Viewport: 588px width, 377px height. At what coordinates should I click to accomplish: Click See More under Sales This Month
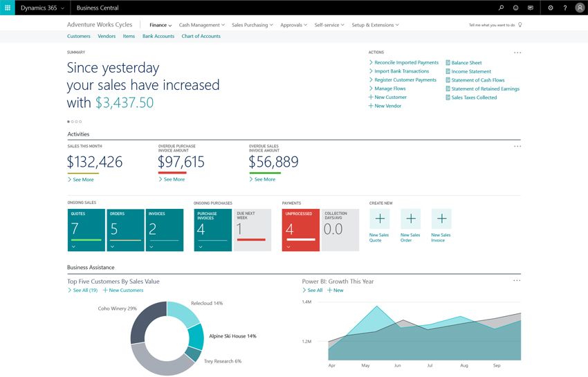(81, 179)
